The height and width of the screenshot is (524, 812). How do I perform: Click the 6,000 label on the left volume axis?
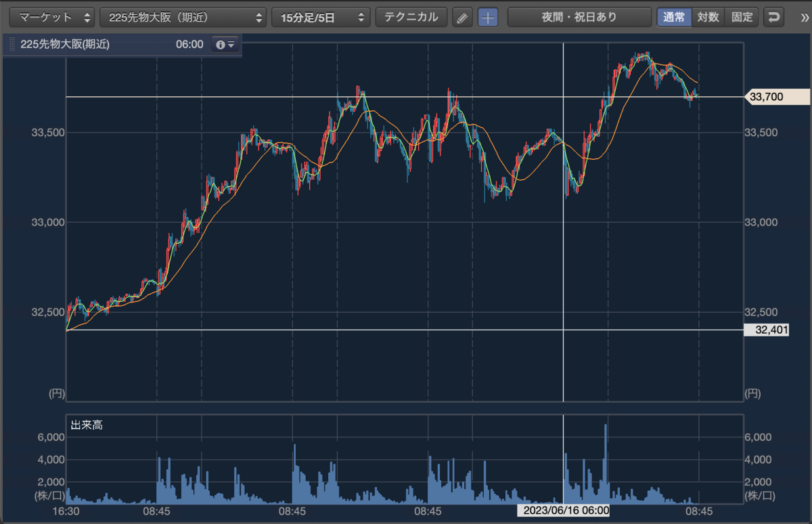51,437
